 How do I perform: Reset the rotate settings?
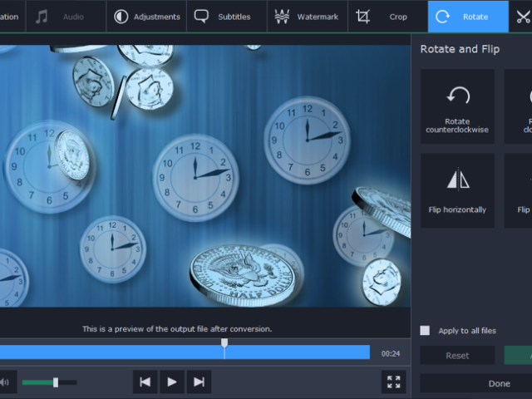click(x=457, y=355)
